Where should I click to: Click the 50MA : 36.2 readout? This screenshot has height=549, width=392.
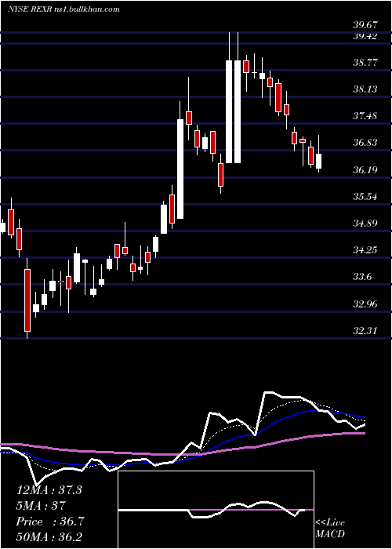(x=49, y=538)
